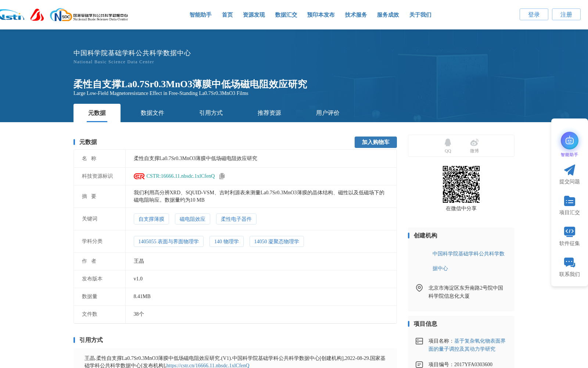
Task: Click the file count value 38个
Action: pos(139,314)
